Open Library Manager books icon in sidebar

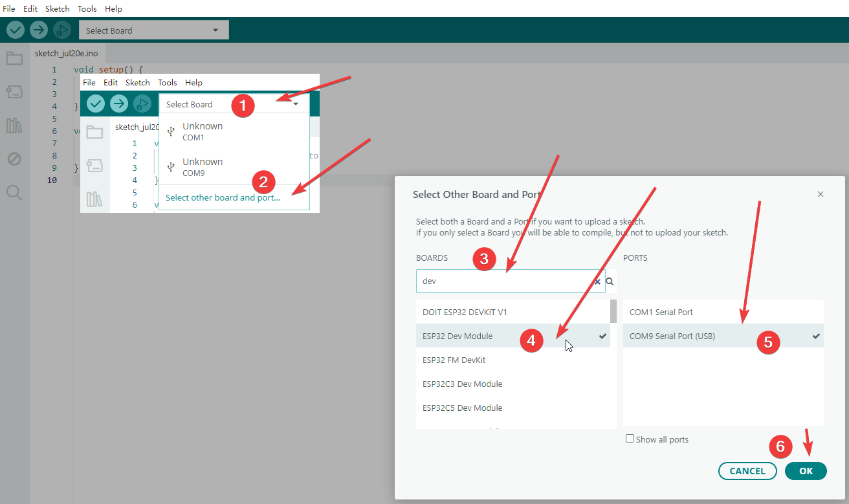pyautogui.click(x=14, y=126)
